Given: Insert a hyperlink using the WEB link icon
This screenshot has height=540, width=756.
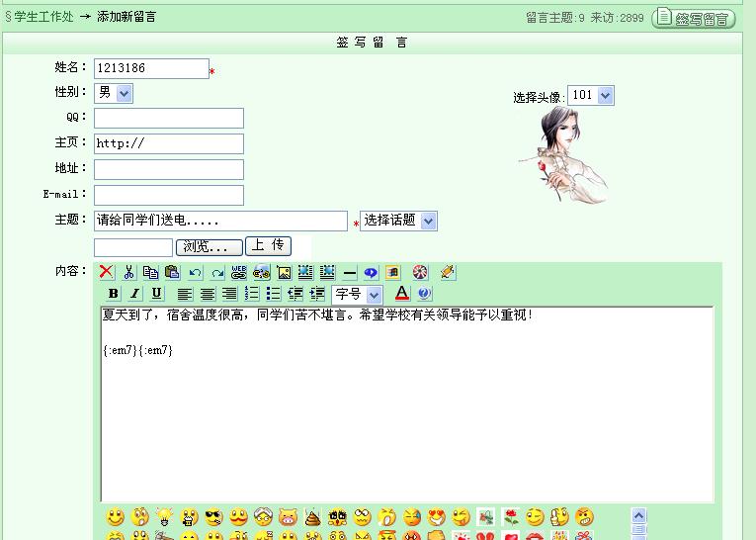Looking at the screenshot, I should 239,272.
